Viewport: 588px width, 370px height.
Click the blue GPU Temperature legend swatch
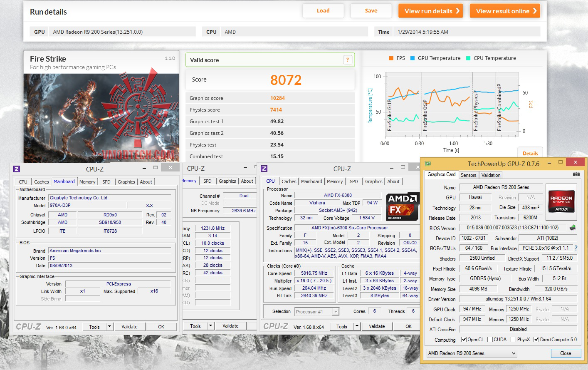point(413,58)
